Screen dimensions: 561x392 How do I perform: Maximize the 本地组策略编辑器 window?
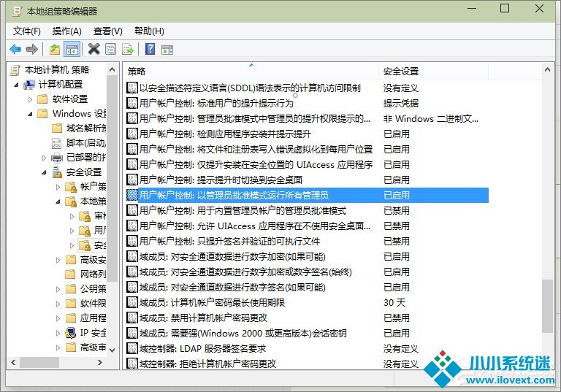tap(505, 9)
